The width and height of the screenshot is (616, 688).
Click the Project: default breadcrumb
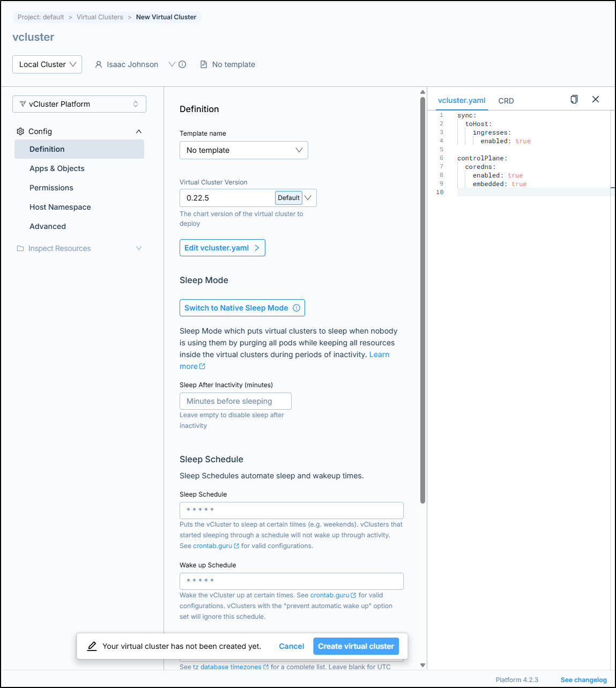[41, 17]
